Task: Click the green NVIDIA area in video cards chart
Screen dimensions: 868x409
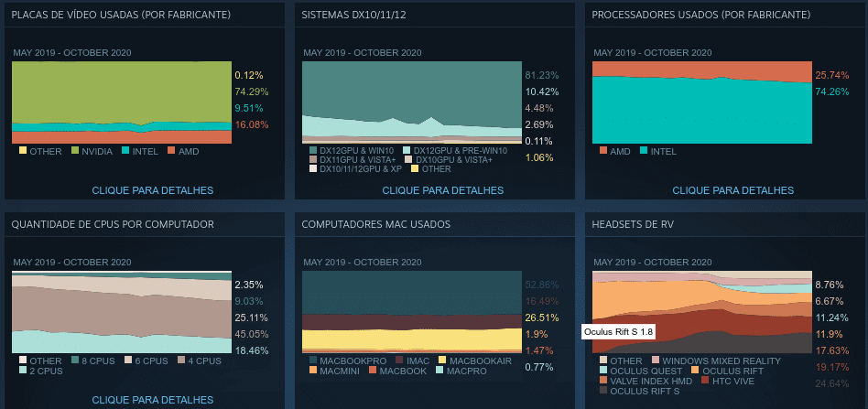Action: coord(121,91)
